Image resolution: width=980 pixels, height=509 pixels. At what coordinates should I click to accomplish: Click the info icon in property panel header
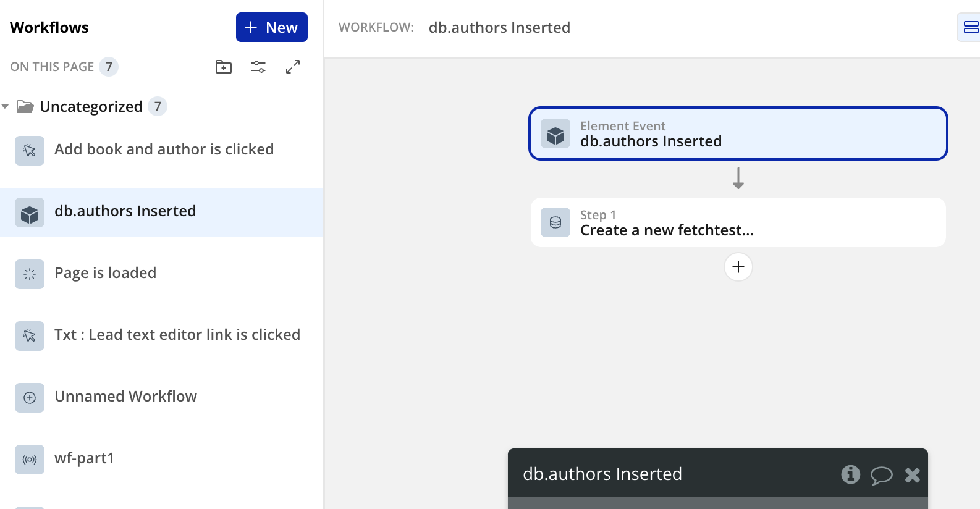(x=850, y=474)
